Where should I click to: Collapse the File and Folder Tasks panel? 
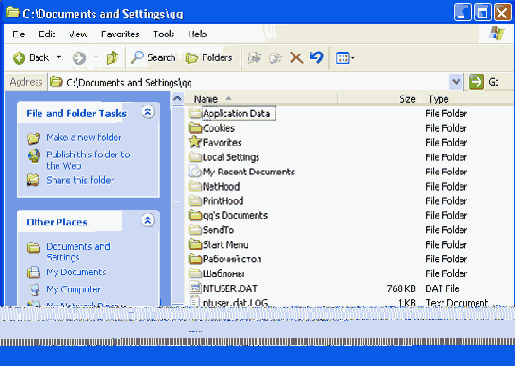(148, 112)
